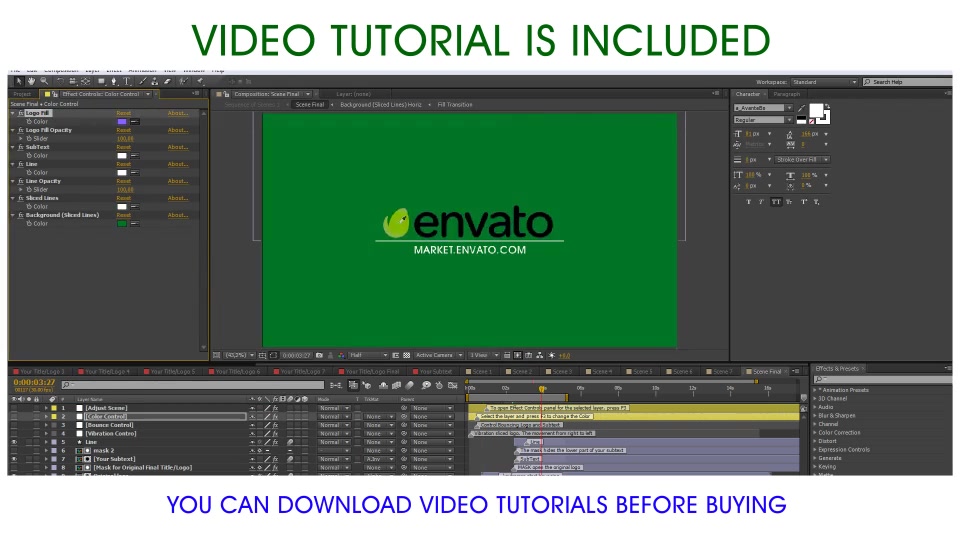
Task: Open the Active Camera dropdown
Action: 439,355
